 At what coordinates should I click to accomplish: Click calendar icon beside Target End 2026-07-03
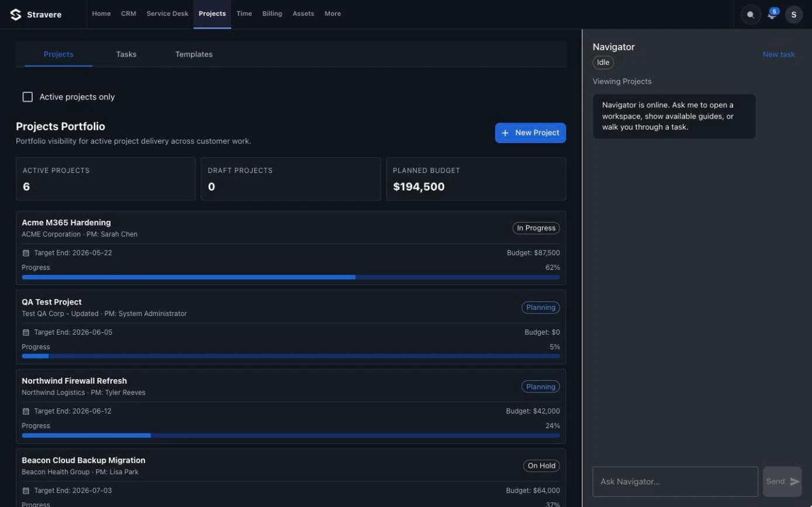pos(26,491)
